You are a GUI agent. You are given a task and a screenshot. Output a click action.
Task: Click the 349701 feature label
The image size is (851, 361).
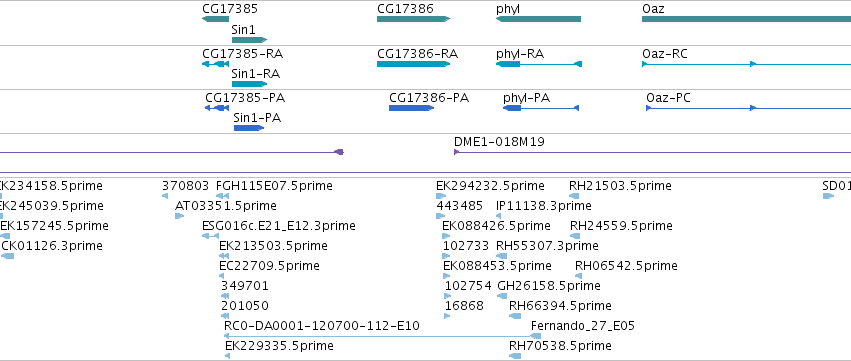coord(245,286)
